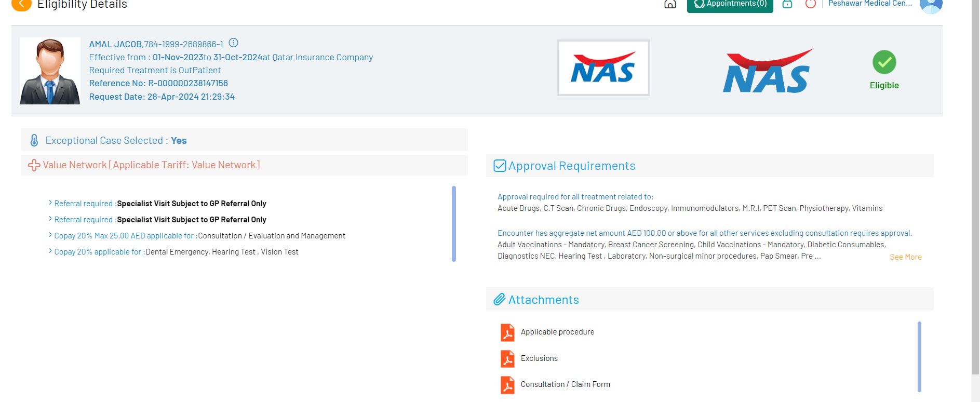The width and height of the screenshot is (980, 402).
Task: Click the Attachments heading text
Action: coord(544,300)
